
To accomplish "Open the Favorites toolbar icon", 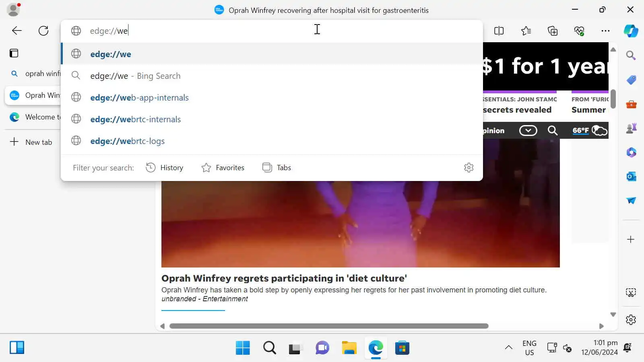I will (x=526, y=31).
